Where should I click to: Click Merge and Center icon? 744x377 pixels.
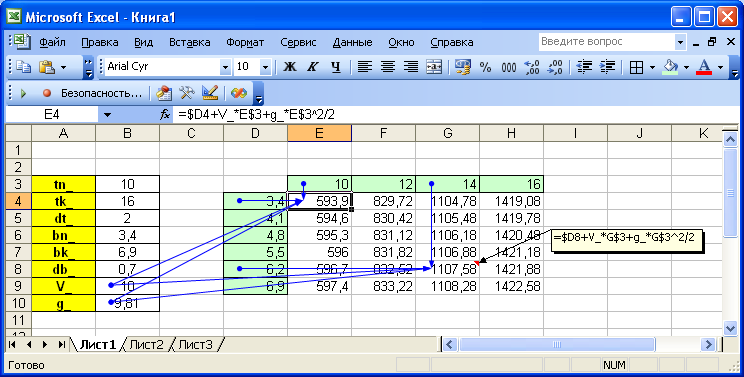(x=434, y=67)
